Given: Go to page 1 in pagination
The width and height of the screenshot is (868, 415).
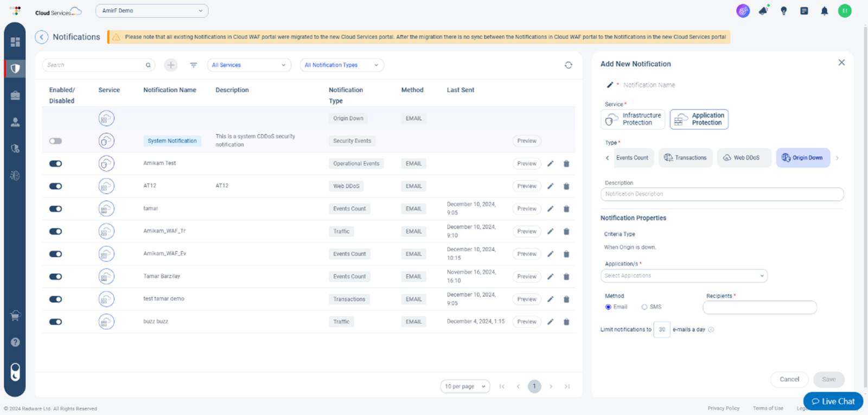Looking at the screenshot, I should tap(534, 386).
